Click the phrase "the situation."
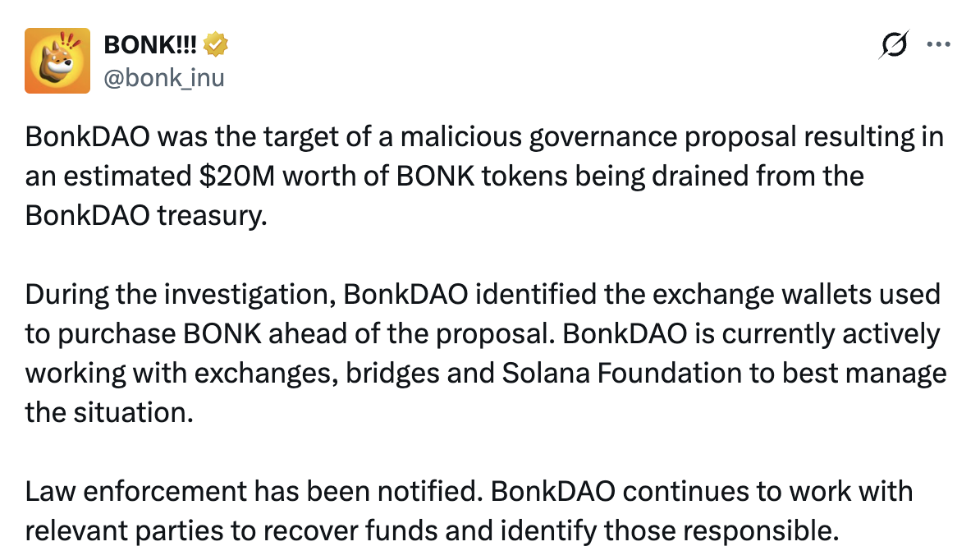This screenshot has height=560, width=980. [109, 412]
